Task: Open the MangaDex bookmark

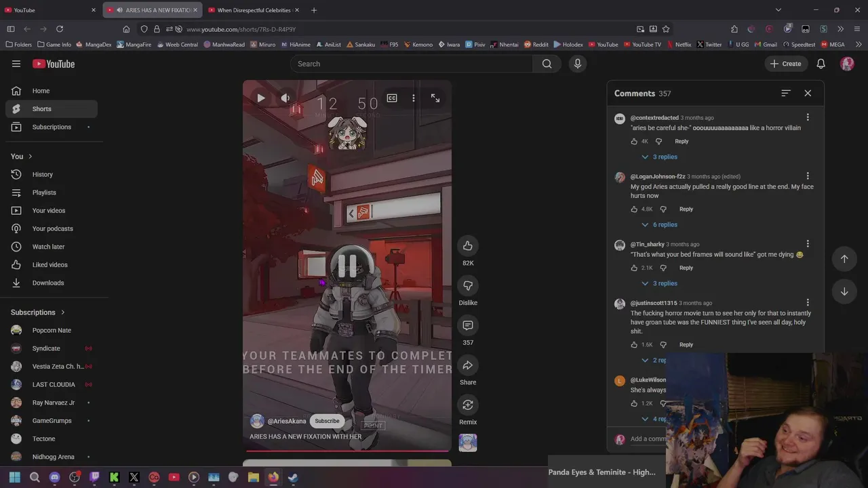Action: click(x=94, y=45)
